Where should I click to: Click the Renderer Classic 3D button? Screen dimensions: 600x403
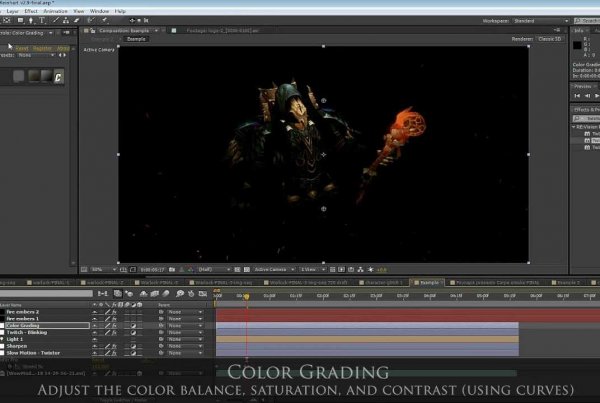coord(549,39)
